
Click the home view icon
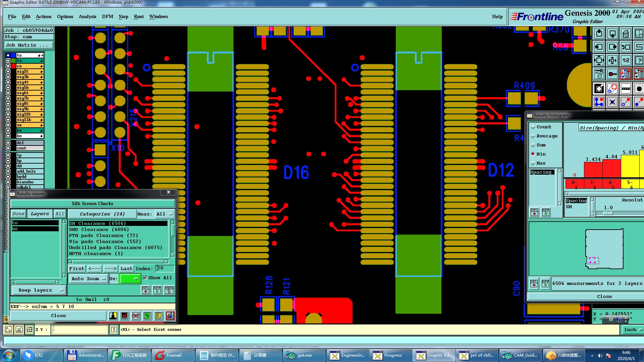[x=626, y=34]
